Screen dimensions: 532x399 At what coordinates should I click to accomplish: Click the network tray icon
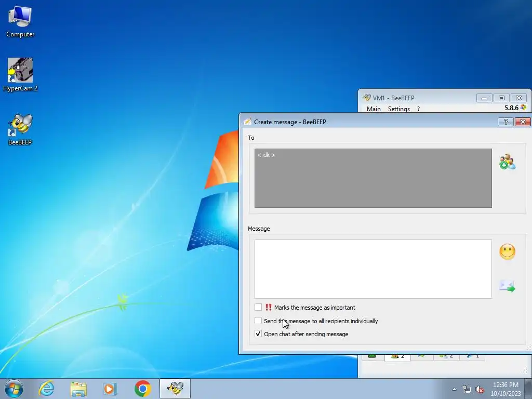click(x=467, y=390)
